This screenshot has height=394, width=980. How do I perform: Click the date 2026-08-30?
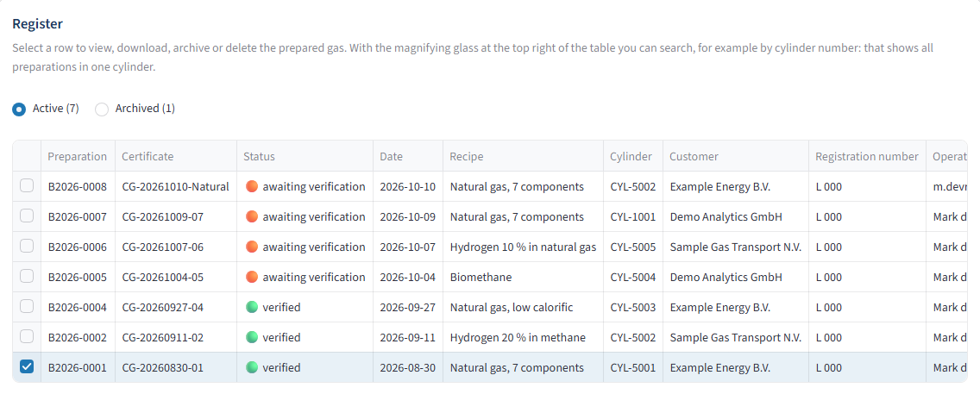(407, 367)
